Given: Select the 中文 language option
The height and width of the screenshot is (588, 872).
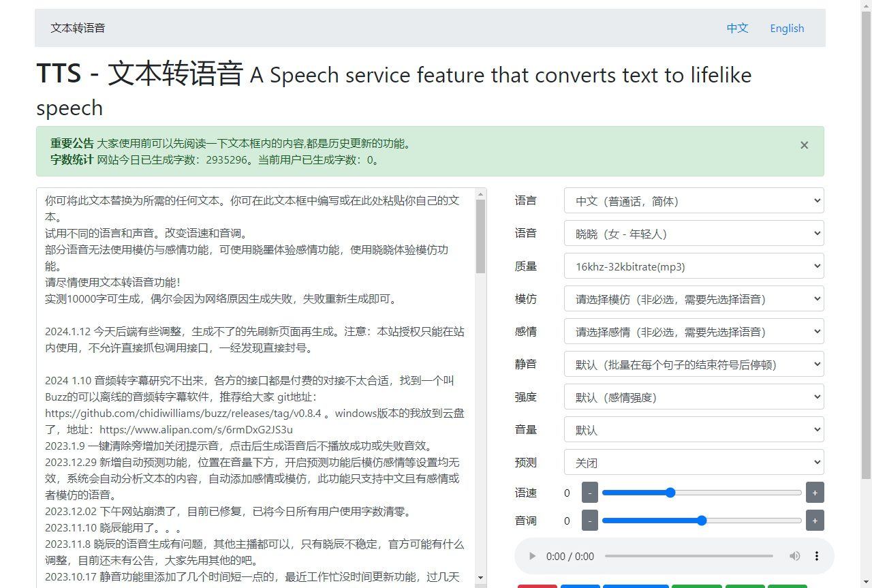Looking at the screenshot, I should pyautogui.click(x=737, y=28).
